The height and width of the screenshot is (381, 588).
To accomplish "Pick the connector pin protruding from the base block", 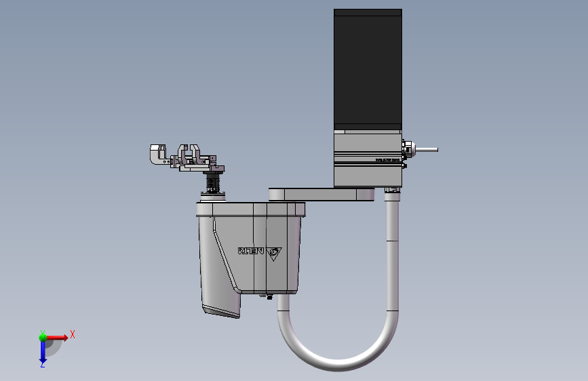I will (x=426, y=150).
